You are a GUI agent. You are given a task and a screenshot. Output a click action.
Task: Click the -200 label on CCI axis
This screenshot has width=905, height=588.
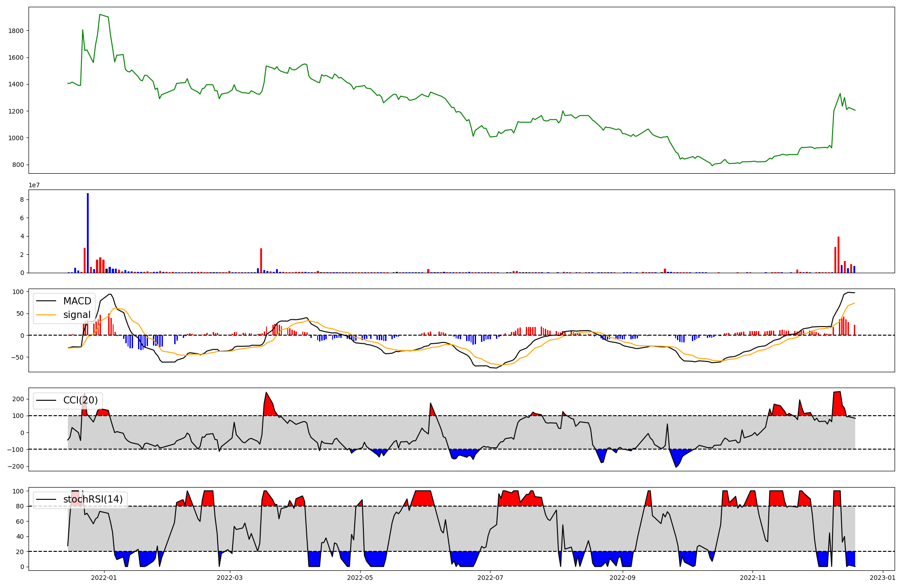[x=15, y=466]
